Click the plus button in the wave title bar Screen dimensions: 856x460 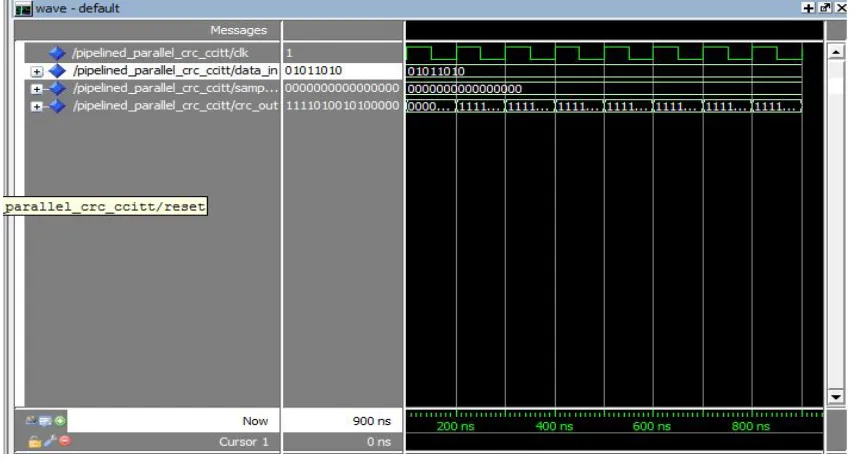(809, 8)
